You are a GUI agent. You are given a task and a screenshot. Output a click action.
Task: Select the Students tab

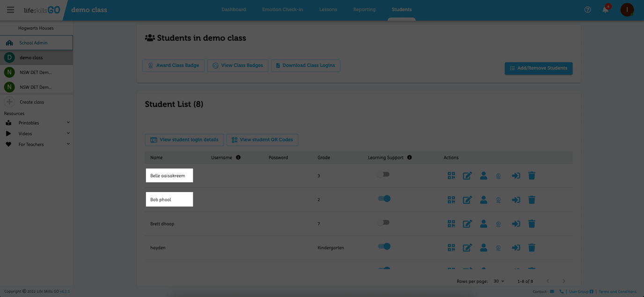point(402,9)
